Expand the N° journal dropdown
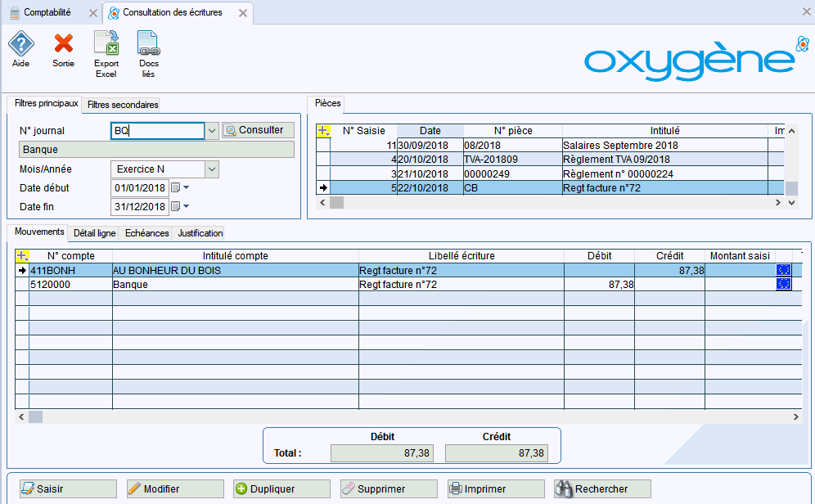The height and width of the screenshot is (504, 815). point(212,131)
